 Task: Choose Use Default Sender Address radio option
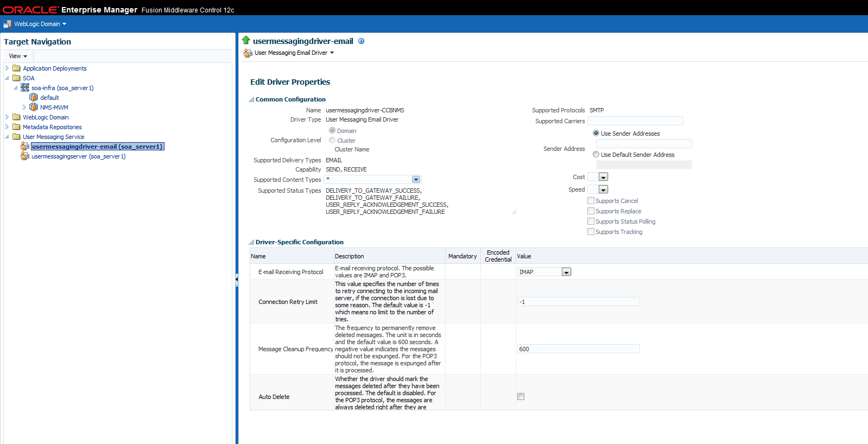(596, 154)
